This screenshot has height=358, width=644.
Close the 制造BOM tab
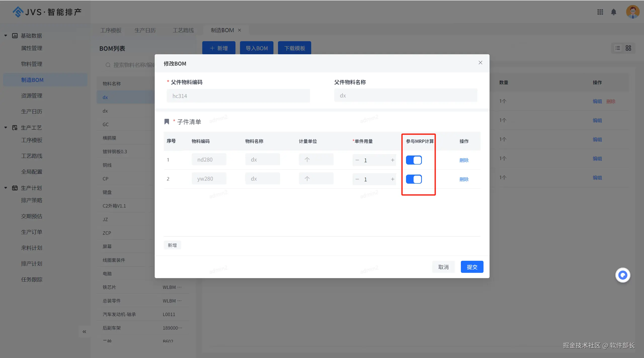239,30
